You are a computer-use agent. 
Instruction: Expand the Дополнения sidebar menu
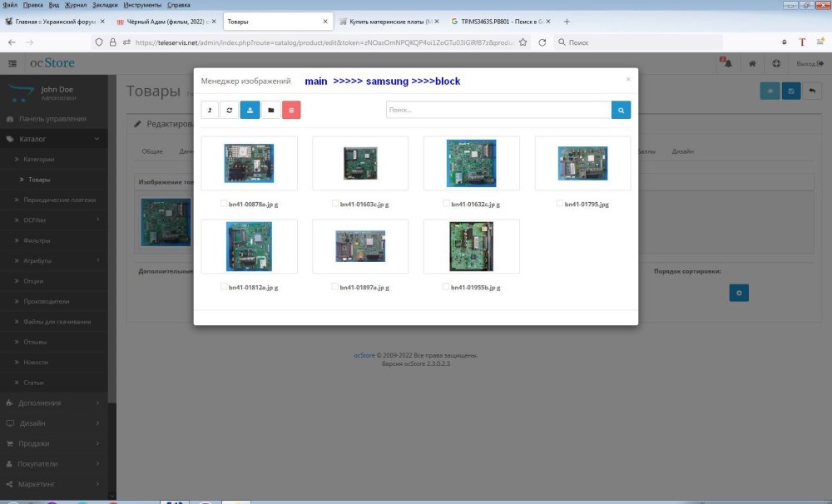53,403
